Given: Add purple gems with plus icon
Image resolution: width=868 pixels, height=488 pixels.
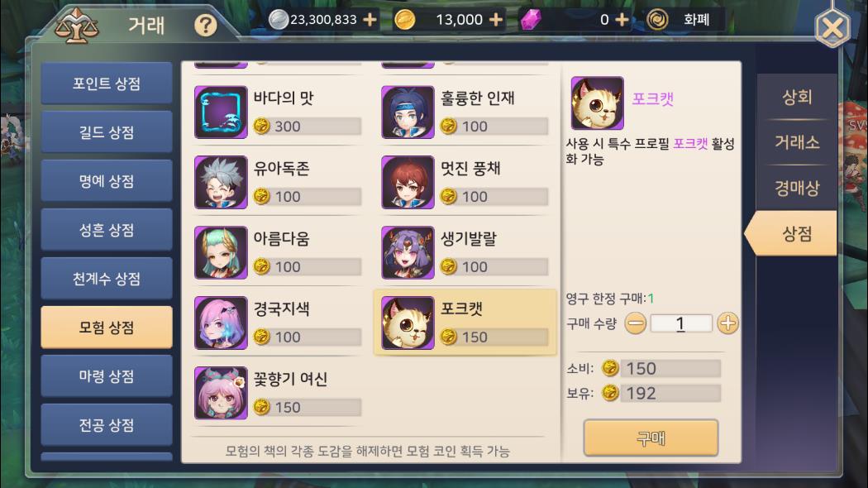Looking at the screenshot, I should [x=622, y=19].
